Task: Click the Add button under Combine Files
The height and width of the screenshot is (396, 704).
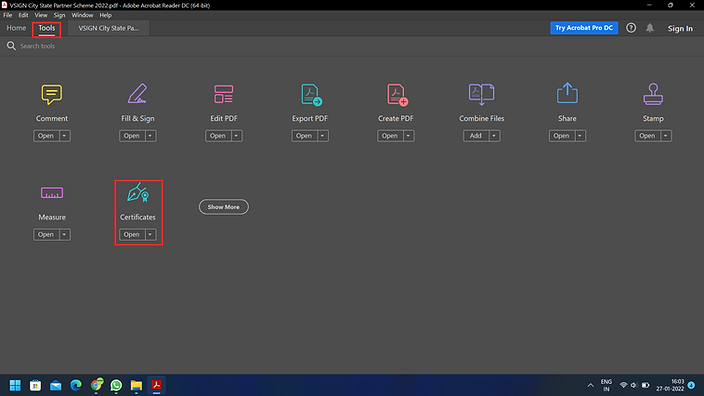Action: click(476, 136)
